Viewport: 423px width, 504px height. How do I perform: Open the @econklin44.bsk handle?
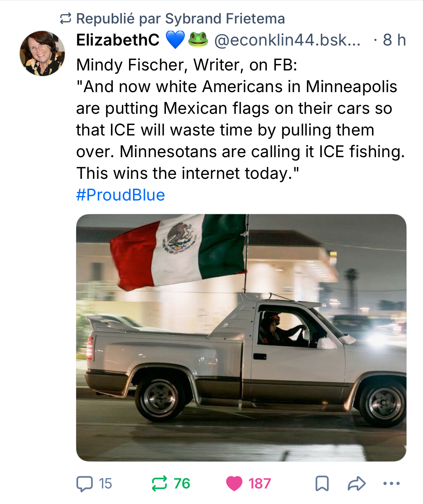tap(287, 40)
